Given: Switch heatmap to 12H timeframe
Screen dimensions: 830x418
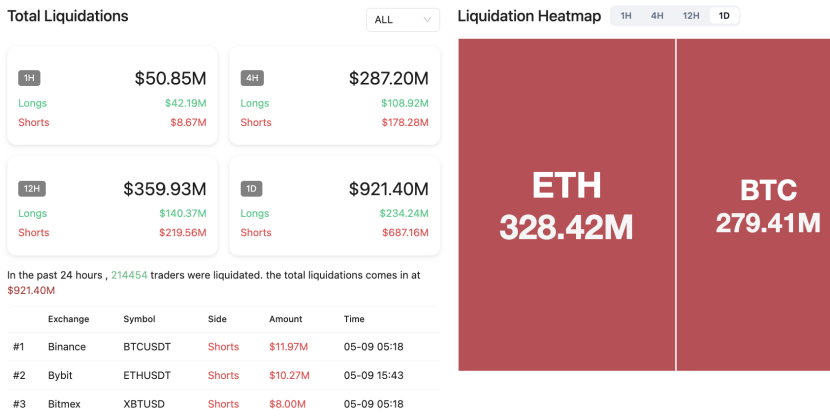Looking at the screenshot, I should click(x=691, y=16).
